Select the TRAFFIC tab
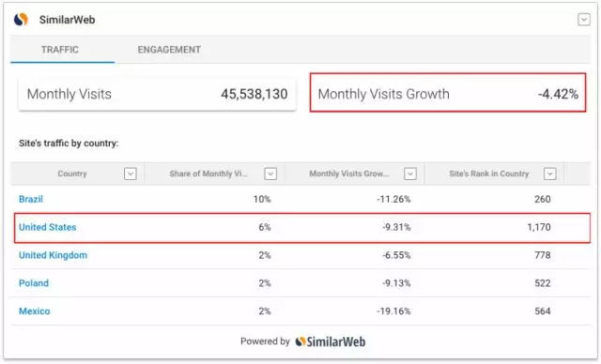Viewport: 601px width, 364px height. pyautogui.click(x=60, y=50)
